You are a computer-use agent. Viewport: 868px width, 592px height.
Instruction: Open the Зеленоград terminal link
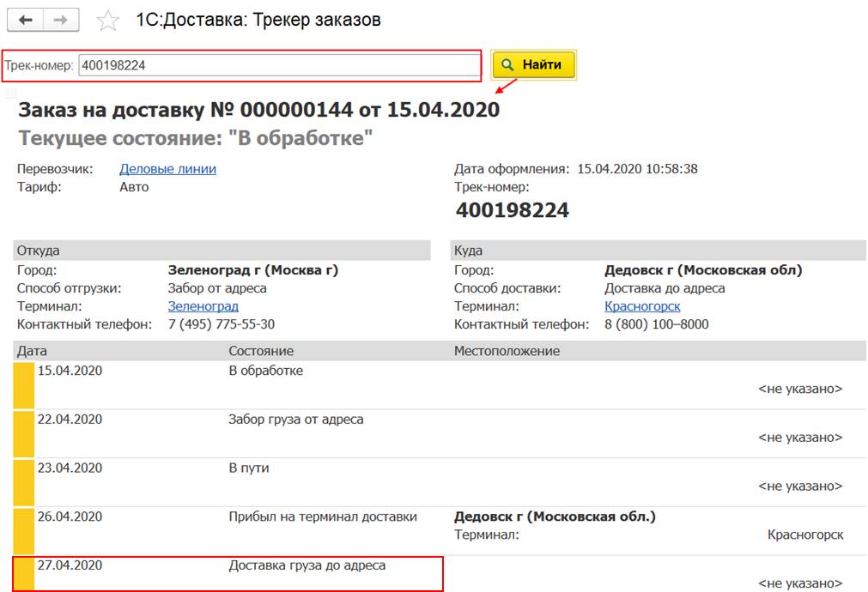(x=203, y=306)
